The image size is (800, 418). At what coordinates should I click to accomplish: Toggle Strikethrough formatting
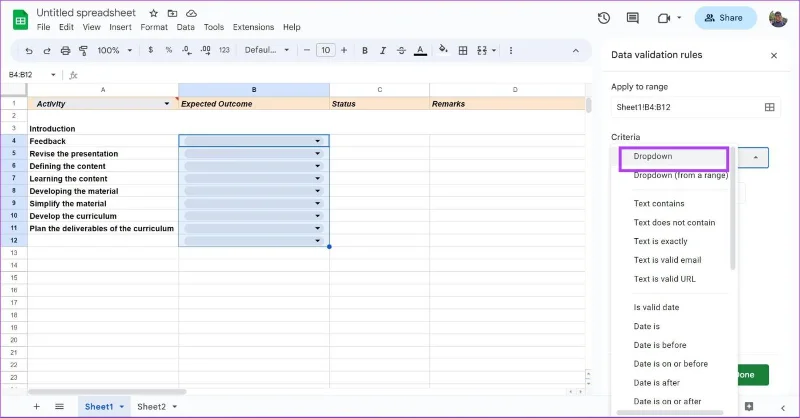tap(402, 51)
